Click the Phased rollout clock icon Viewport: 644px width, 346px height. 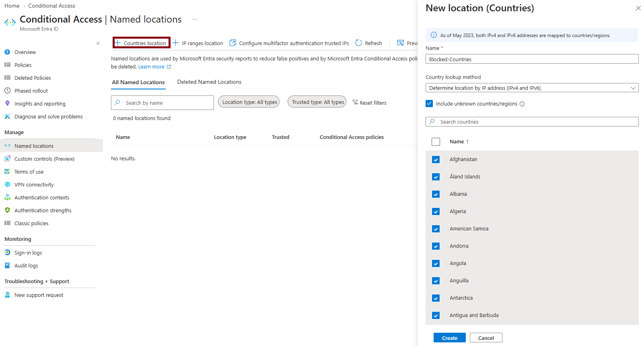click(x=7, y=91)
